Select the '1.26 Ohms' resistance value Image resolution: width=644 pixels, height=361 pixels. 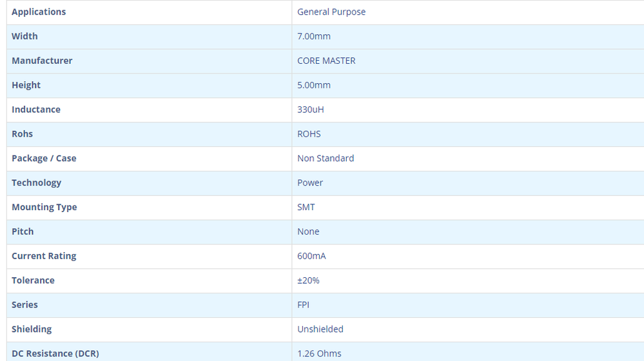(319, 353)
